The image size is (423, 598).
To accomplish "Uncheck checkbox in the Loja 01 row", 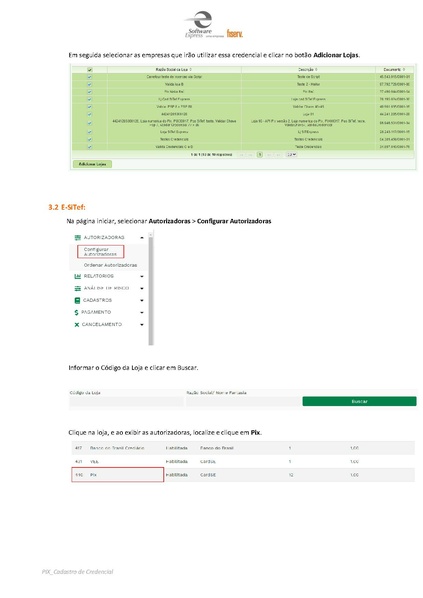I will (x=90, y=114).
